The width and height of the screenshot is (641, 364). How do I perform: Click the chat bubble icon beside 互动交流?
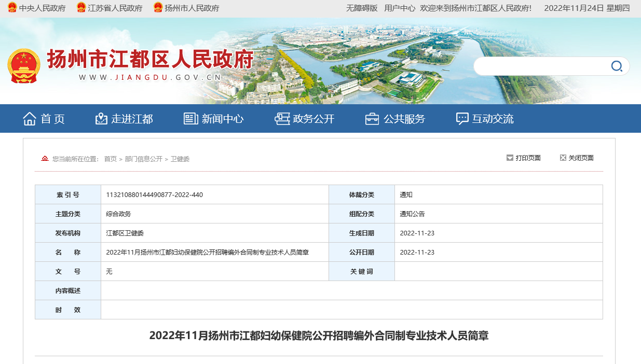(462, 119)
